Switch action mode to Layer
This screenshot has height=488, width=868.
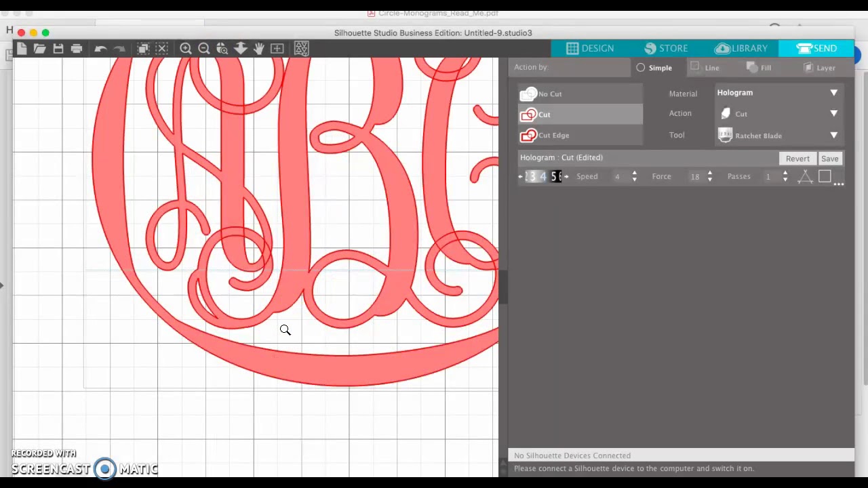(819, 67)
